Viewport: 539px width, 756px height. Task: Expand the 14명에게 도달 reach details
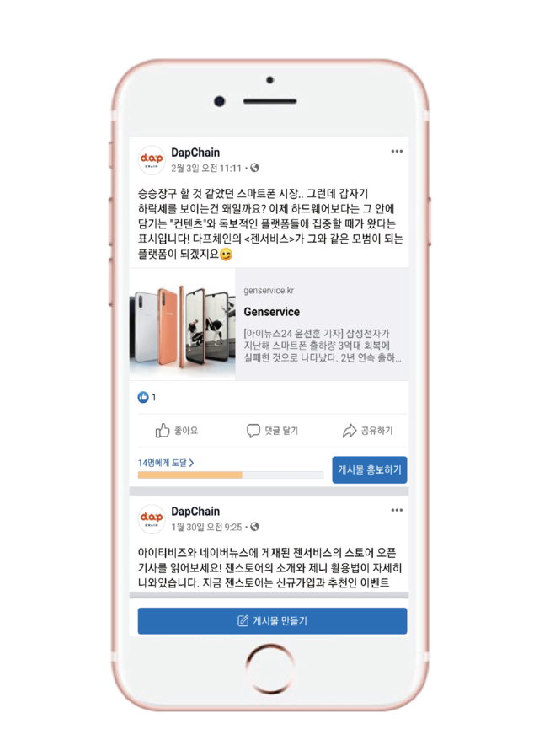click(166, 463)
